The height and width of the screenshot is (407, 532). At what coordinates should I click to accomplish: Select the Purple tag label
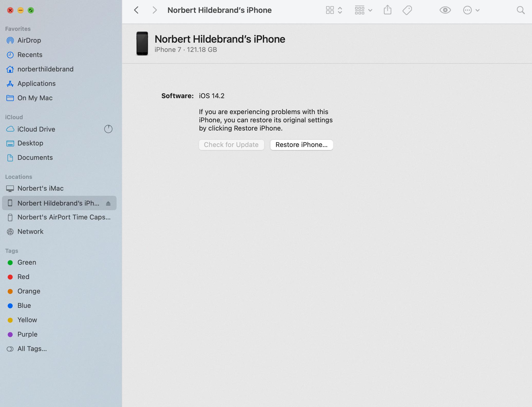pyautogui.click(x=27, y=334)
